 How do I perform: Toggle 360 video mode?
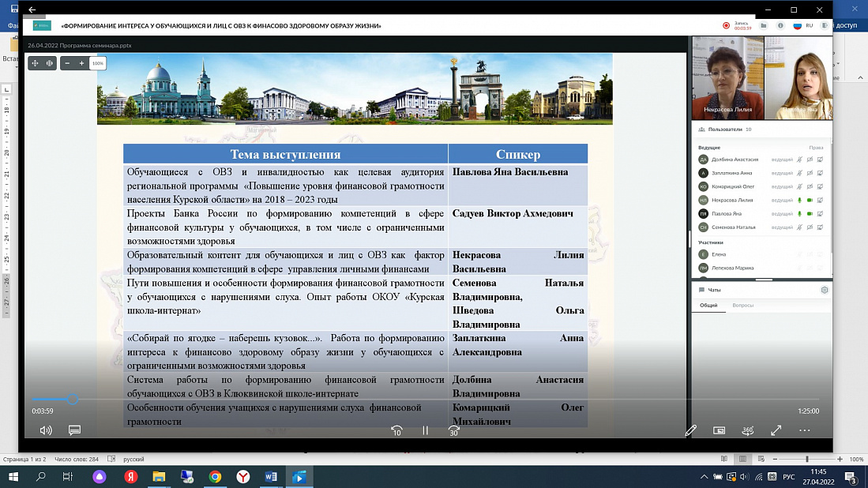pyautogui.click(x=747, y=430)
